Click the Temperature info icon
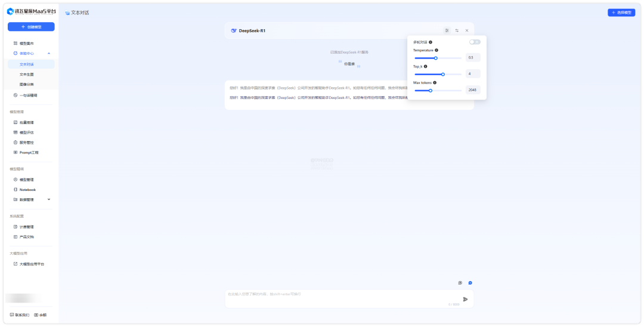This screenshot has height=327, width=644. pos(436,50)
